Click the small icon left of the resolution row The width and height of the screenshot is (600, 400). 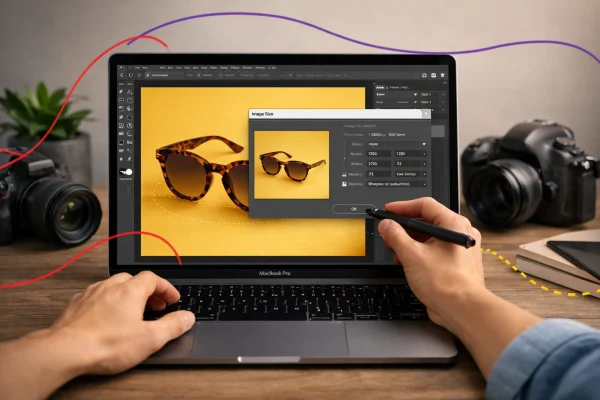[344, 175]
